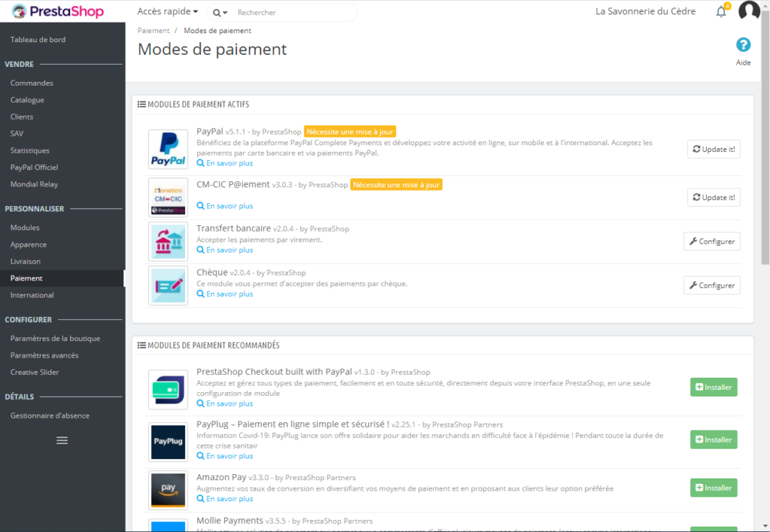
Task: Open Creative Slider menu item
Action: (35, 372)
